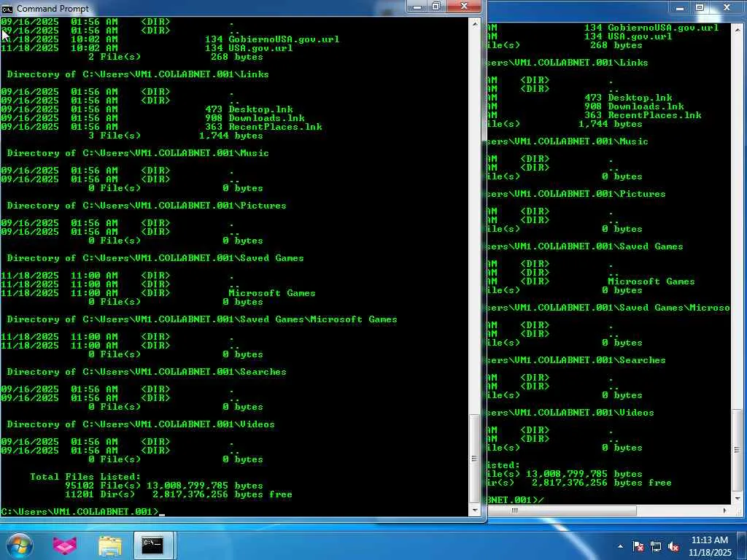Click '268 bytes' in the front window
The height and width of the screenshot is (560, 747).
[237, 57]
